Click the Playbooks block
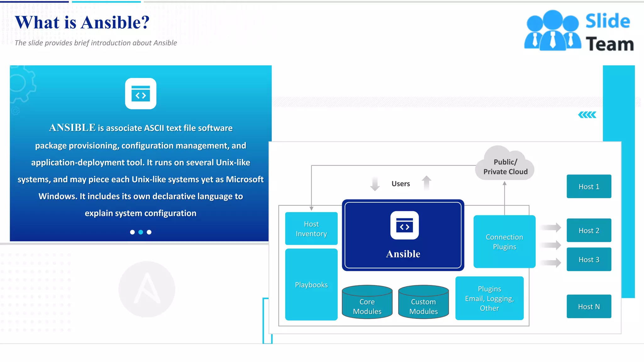 pyautogui.click(x=311, y=284)
